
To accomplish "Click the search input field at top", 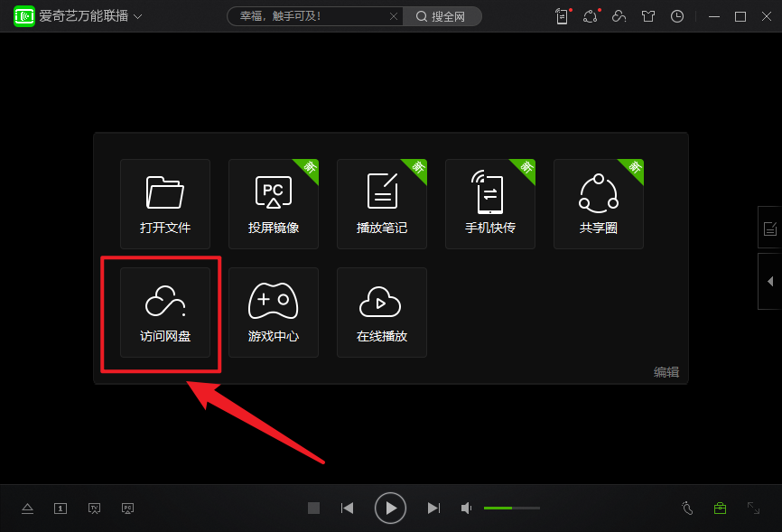I will [312, 16].
